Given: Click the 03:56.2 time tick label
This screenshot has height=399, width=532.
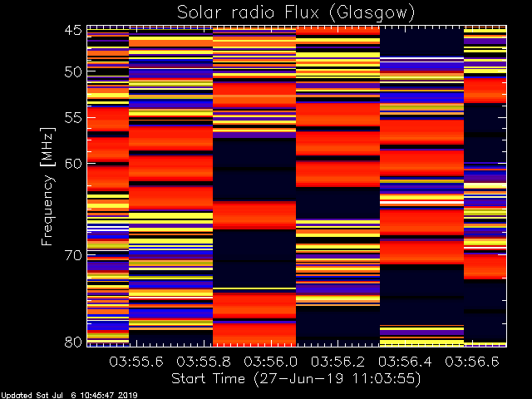Looking at the screenshot, I should [x=338, y=362].
